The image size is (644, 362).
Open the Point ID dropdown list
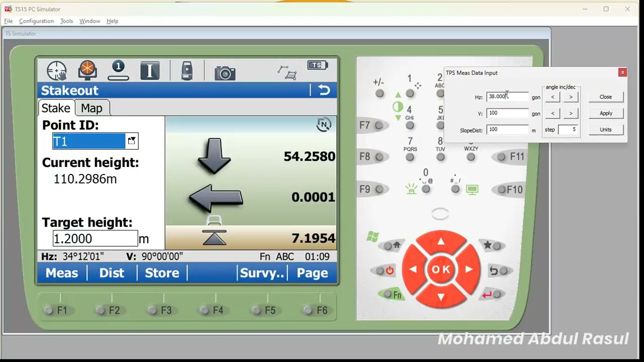131,141
